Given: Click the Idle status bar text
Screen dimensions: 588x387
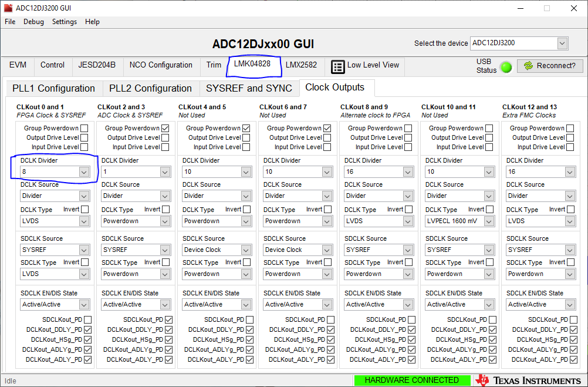Looking at the screenshot, I should 11,381.
